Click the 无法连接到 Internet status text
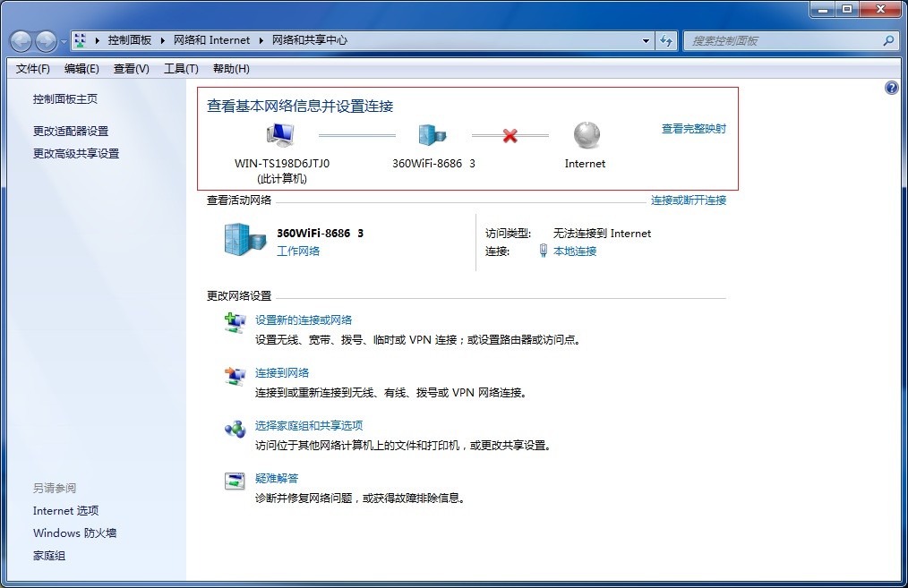908x588 pixels. pyautogui.click(x=603, y=234)
